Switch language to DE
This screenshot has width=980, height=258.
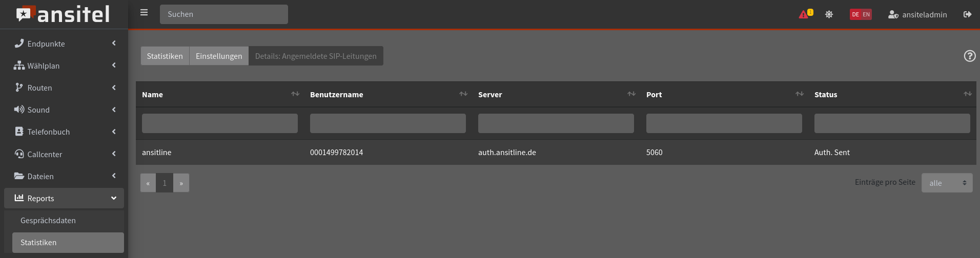(855, 14)
